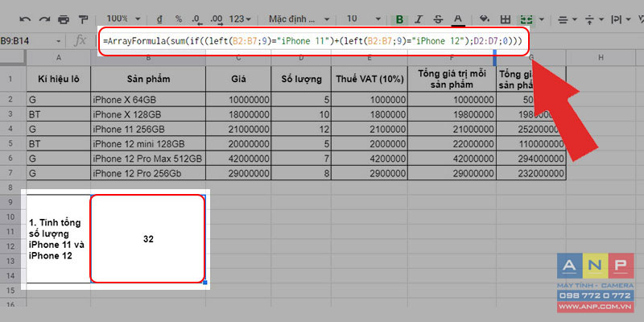Image resolution: width=644 pixels, height=322 pixels.
Task: Open the Mặc định font dropdown
Action: [x=299, y=19]
